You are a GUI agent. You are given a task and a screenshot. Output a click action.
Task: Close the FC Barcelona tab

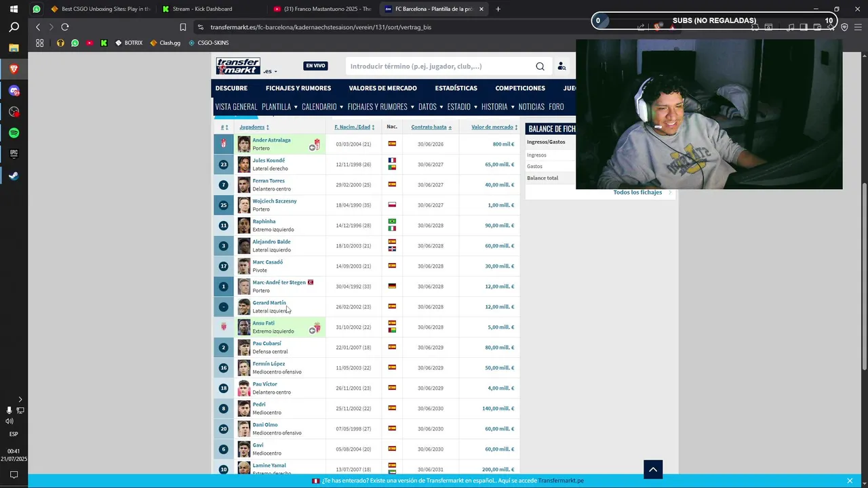(481, 9)
